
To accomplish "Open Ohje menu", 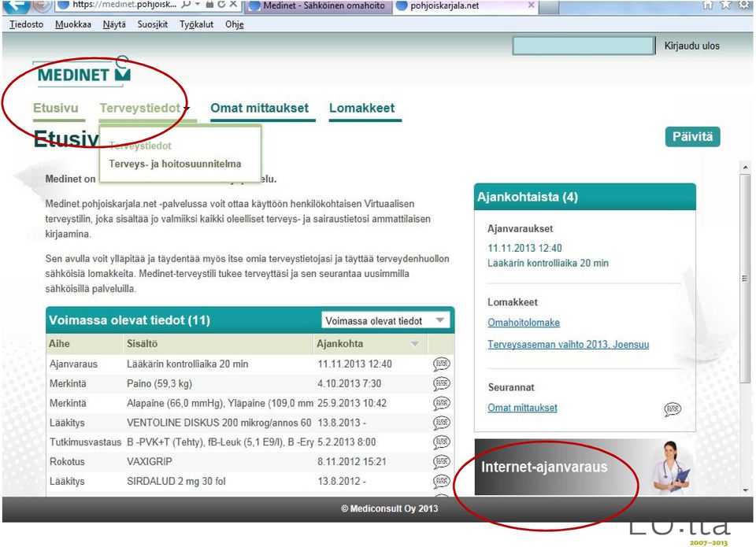I will 235,24.
